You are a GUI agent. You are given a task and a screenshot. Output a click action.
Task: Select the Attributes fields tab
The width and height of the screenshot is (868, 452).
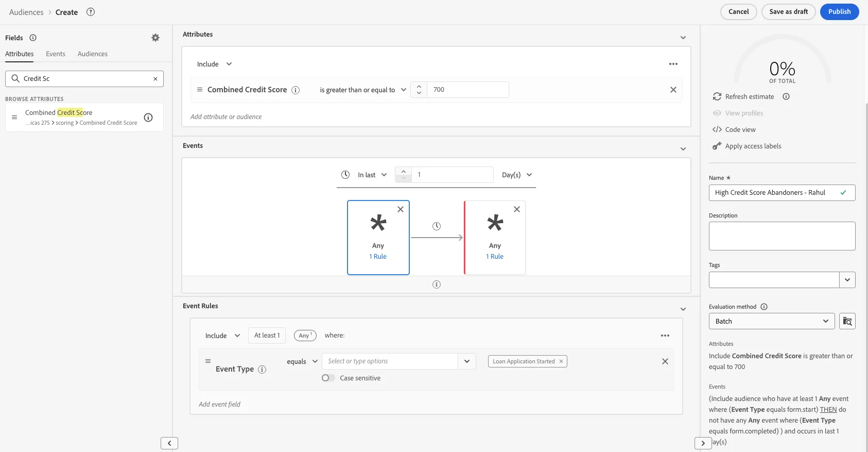[20, 54]
